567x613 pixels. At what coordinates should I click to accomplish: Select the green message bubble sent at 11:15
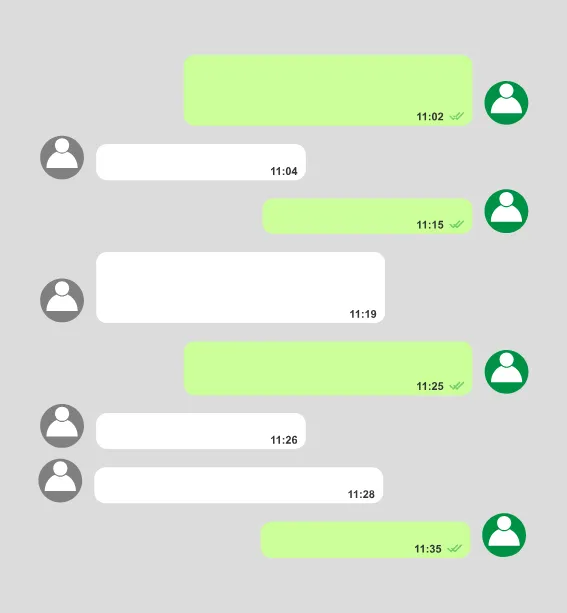[367, 216]
